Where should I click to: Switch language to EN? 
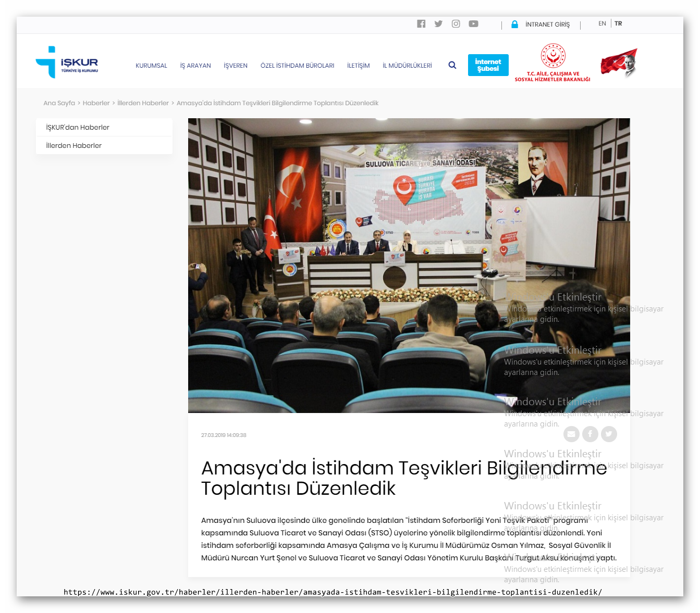[602, 24]
